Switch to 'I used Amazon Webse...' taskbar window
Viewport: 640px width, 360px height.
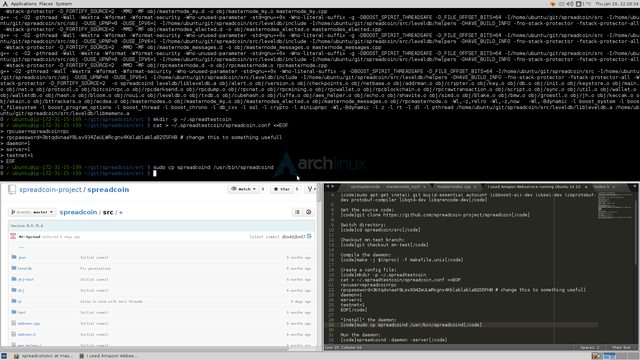(x=108, y=356)
